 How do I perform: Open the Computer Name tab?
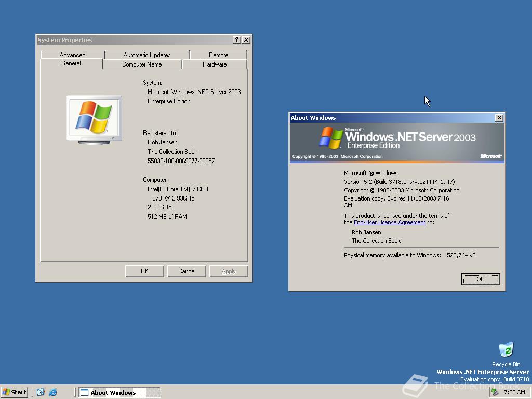click(x=142, y=64)
